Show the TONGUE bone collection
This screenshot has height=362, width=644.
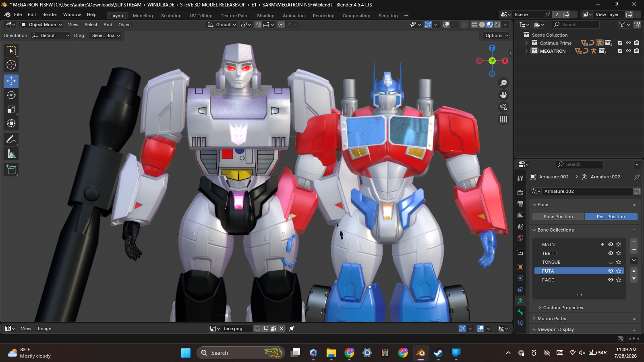pos(611,262)
